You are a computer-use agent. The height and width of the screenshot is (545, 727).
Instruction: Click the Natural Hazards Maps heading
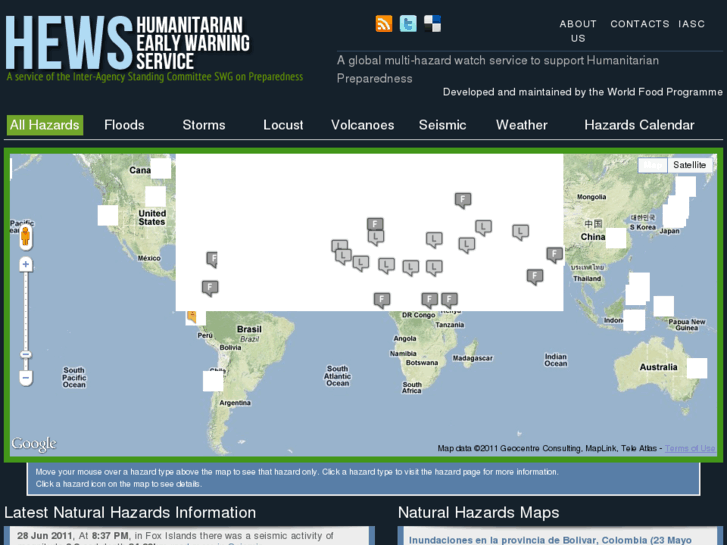tap(478, 512)
